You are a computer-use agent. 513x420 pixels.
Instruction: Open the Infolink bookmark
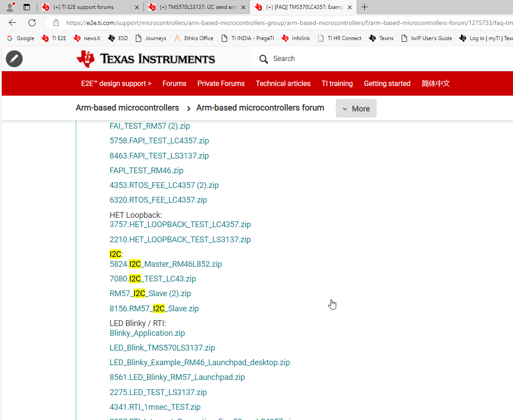coord(296,38)
